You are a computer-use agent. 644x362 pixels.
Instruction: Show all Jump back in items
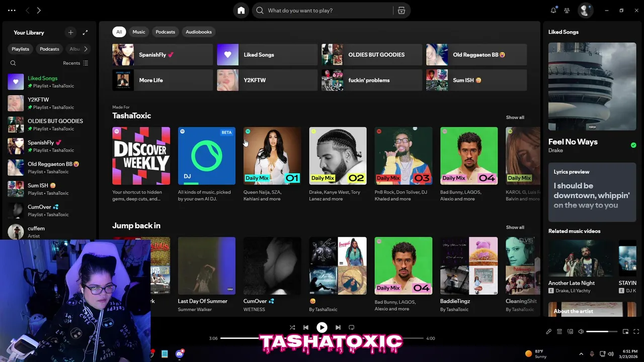pos(515,227)
